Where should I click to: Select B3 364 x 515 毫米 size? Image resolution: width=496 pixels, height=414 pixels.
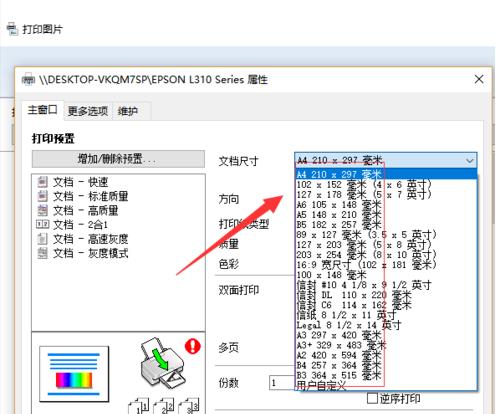click(x=386, y=375)
